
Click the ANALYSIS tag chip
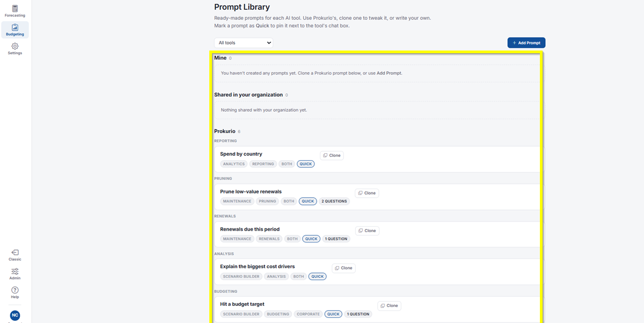coord(276,277)
